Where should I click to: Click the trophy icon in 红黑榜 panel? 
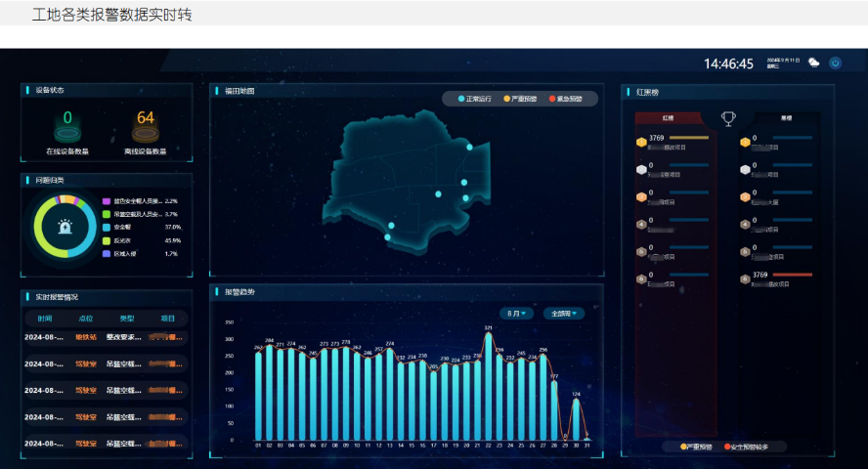pyautogui.click(x=728, y=119)
